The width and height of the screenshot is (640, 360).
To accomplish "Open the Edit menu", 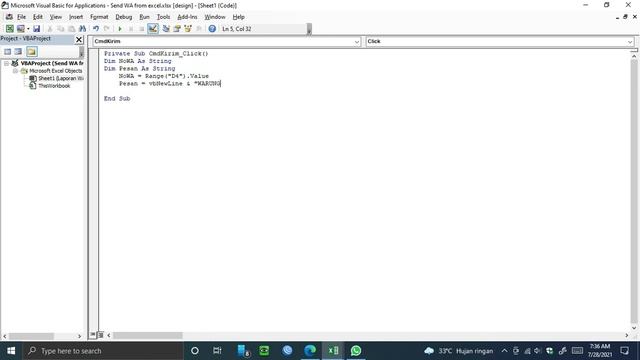I will click(38, 17).
